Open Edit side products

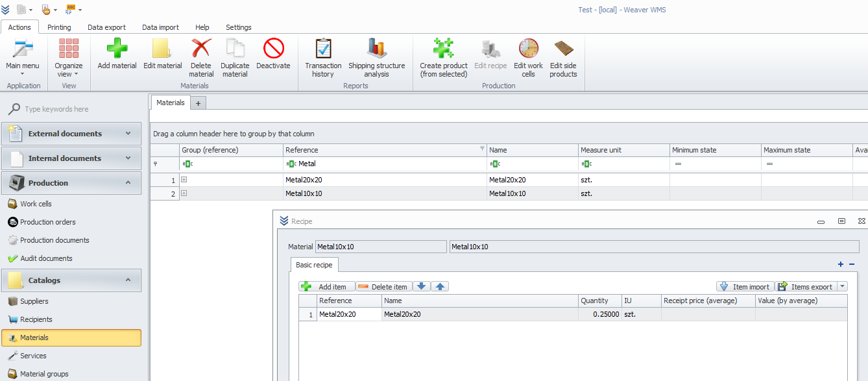point(563,58)
